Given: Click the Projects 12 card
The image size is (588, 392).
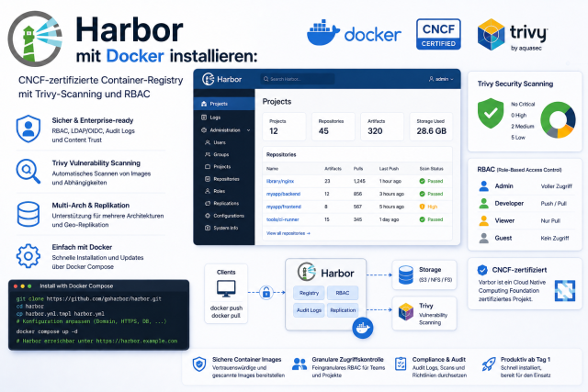Looking at the screenshot, I should (284, 127).
